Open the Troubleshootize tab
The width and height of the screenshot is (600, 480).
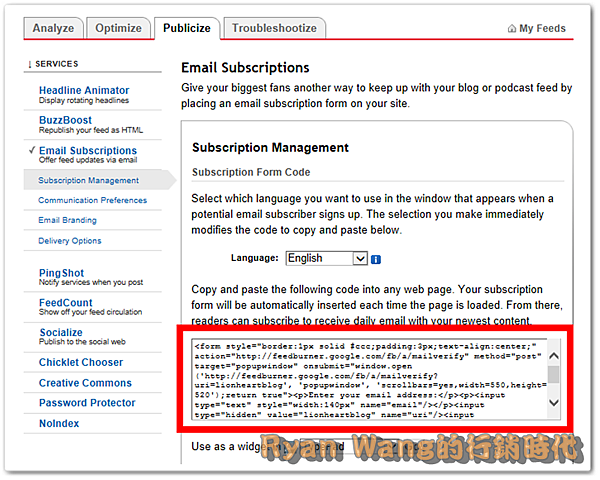(274, 28)
